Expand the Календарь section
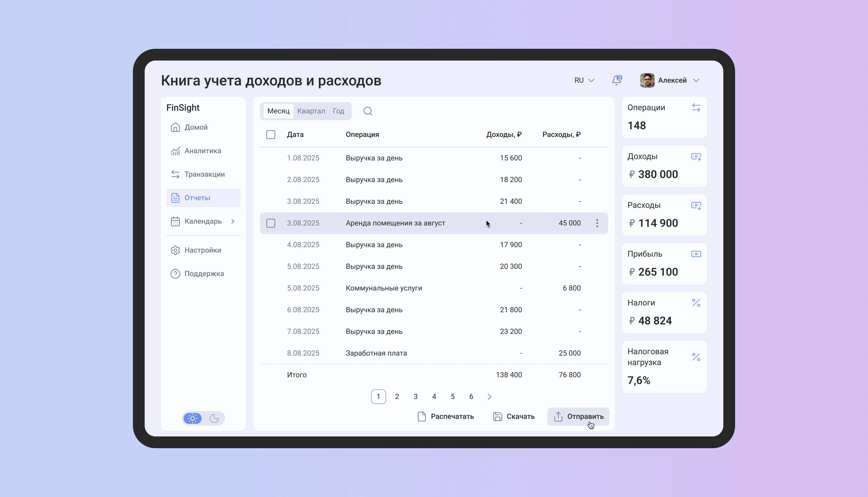The width and height of the screenshot is (868, 497). pyautogui.click(x=233, y=221)
